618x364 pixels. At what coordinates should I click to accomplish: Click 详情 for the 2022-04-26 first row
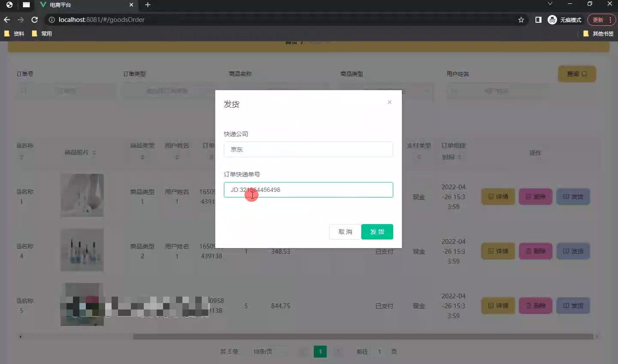pyautogui.click(x=498, y=197)
